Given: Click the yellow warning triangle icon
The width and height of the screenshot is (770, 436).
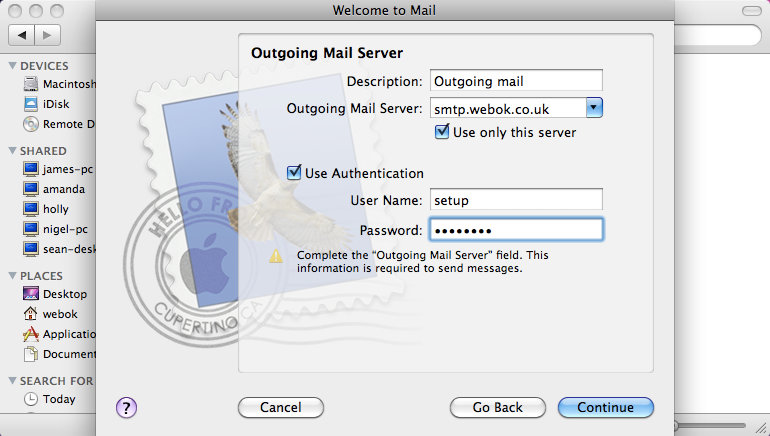Looking at the screenshot, I should (x=276, y=256).
